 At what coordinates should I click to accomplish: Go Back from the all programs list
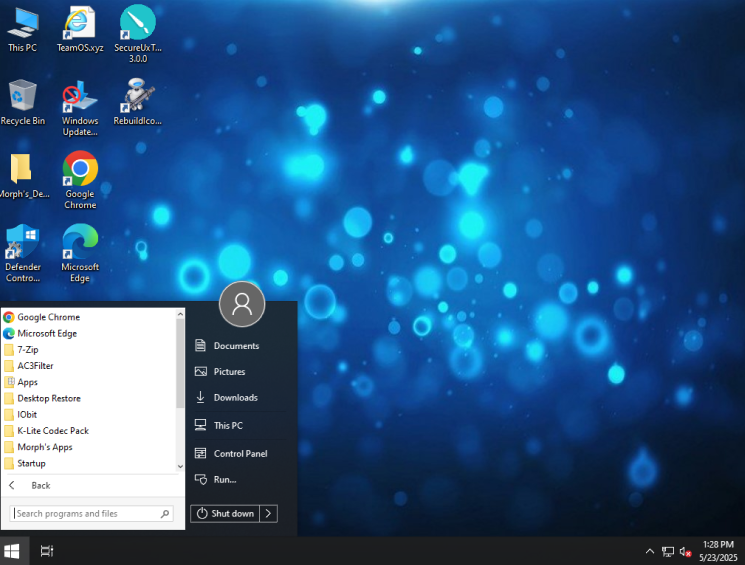(x=93, y=485)
